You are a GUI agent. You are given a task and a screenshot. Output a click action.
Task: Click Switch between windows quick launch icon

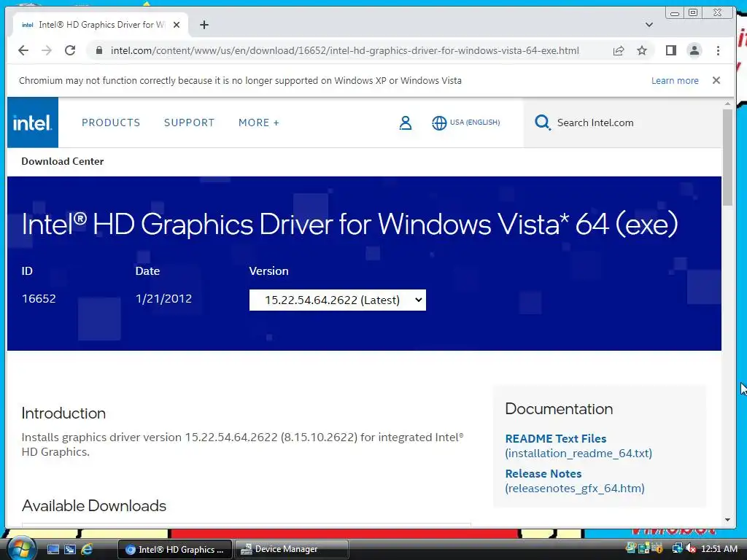pos(69,550)
